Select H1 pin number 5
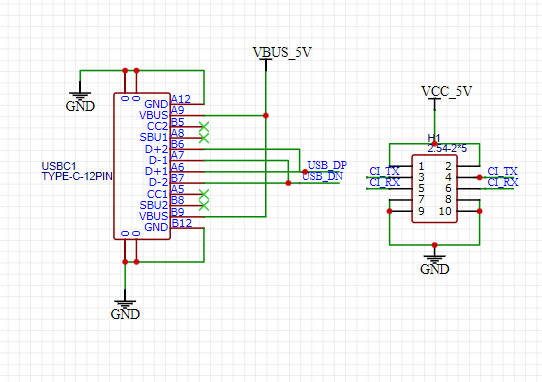The image size is (542, 382). [x=421, y=188]
